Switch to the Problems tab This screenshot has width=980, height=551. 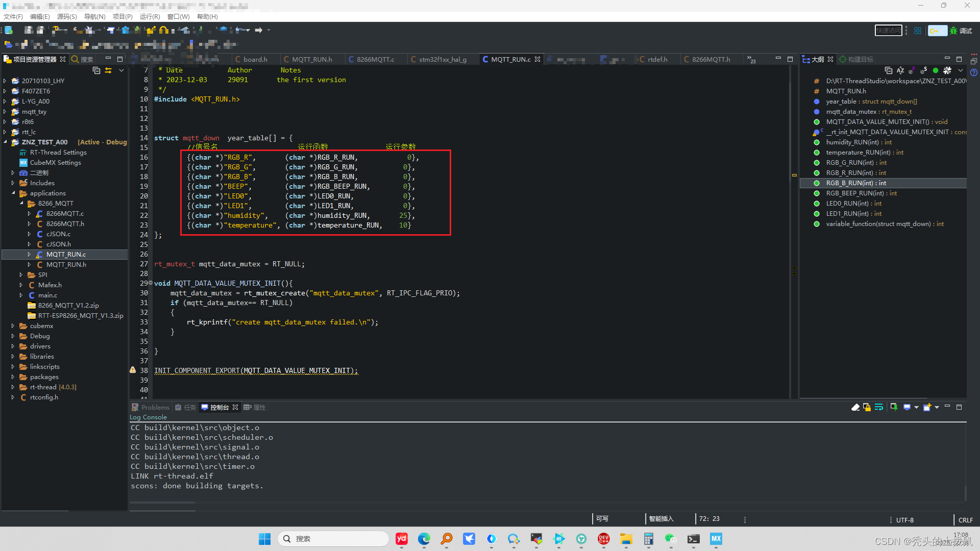pos(155,407)
